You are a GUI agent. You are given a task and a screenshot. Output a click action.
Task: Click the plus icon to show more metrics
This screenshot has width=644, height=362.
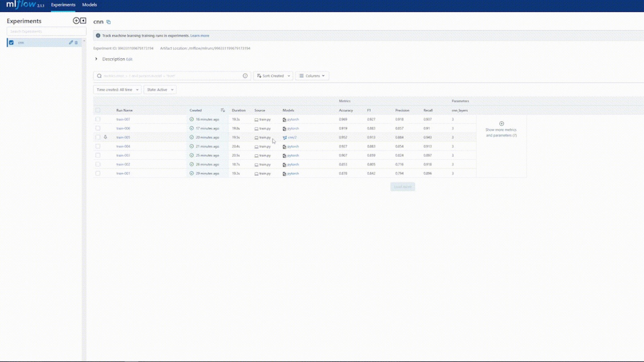[501, 124]
